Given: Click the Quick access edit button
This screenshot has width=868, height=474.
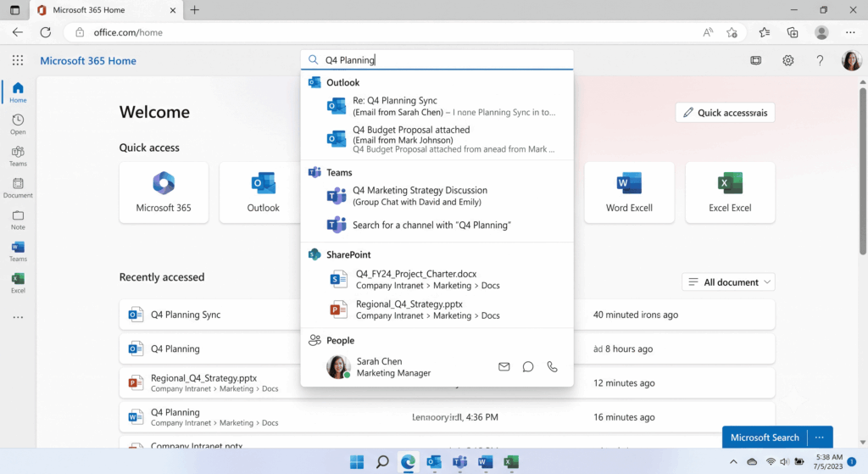Looking at the screenshot, I should [x=726, y=113].
